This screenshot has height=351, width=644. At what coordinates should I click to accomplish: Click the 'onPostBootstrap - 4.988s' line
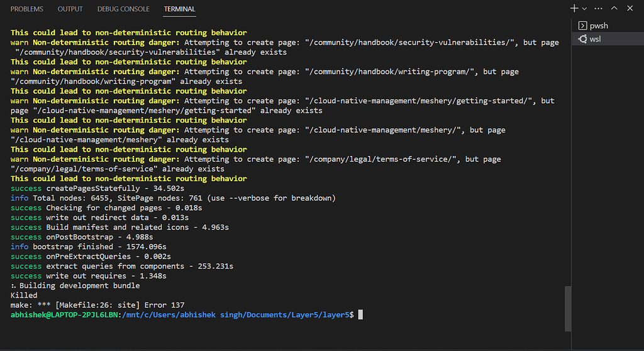click(82, 237)
